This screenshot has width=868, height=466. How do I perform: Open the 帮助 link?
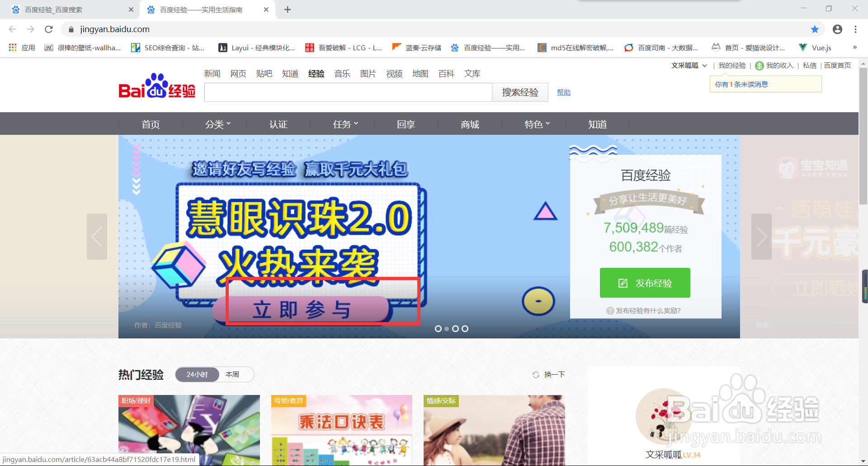coord(564,92)
